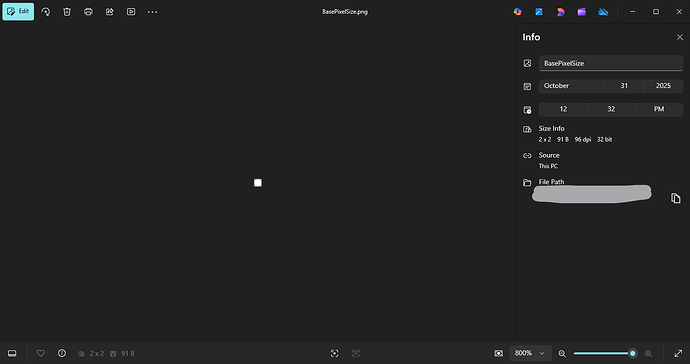Delete the image using the trash icon
Screen dimensions: 690x364
coord(67,12)
